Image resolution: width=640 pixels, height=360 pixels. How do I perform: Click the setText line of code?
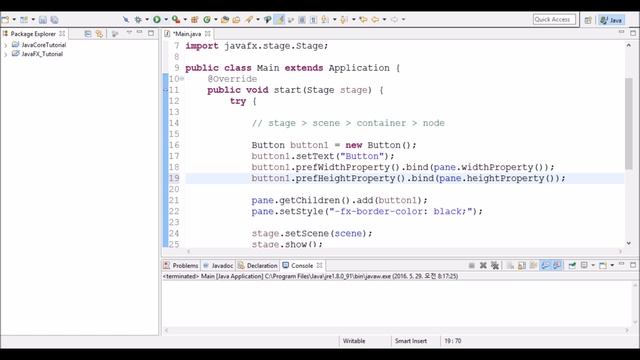(323, 156)
